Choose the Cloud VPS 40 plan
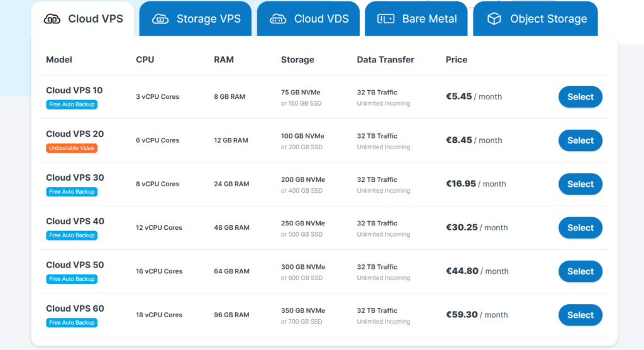 coord(580,228)
